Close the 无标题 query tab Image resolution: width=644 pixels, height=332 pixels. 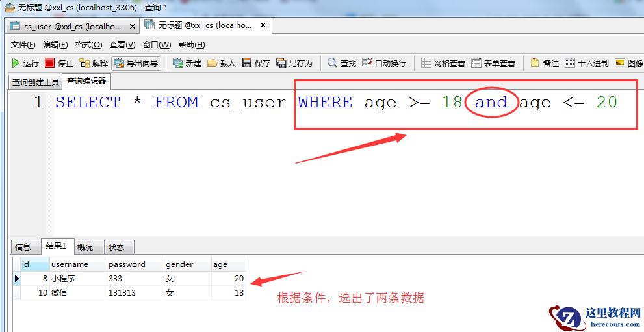pos(263,25)
